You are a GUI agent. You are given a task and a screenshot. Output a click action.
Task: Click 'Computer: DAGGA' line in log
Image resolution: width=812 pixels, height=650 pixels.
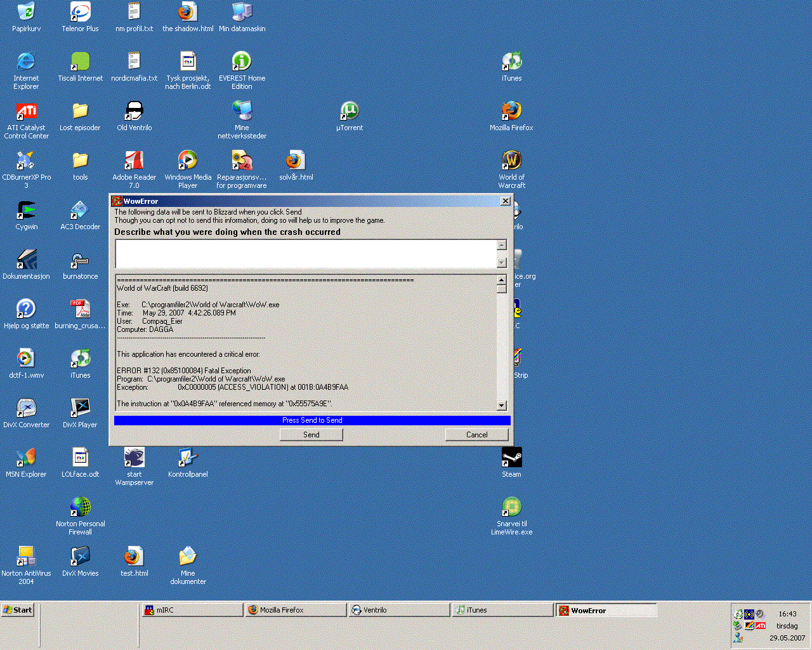[x=145, y=329]
